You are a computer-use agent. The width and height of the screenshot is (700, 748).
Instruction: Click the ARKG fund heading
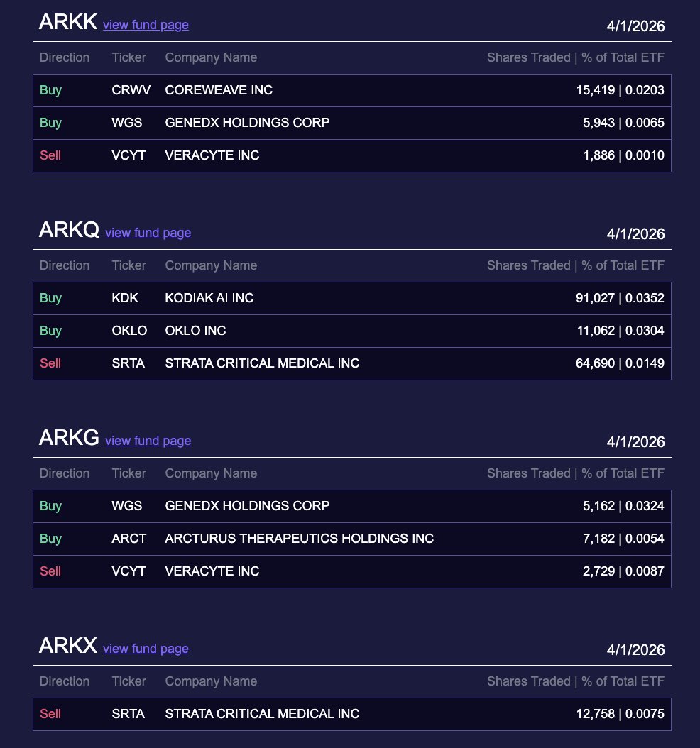[x=69, y=439]
